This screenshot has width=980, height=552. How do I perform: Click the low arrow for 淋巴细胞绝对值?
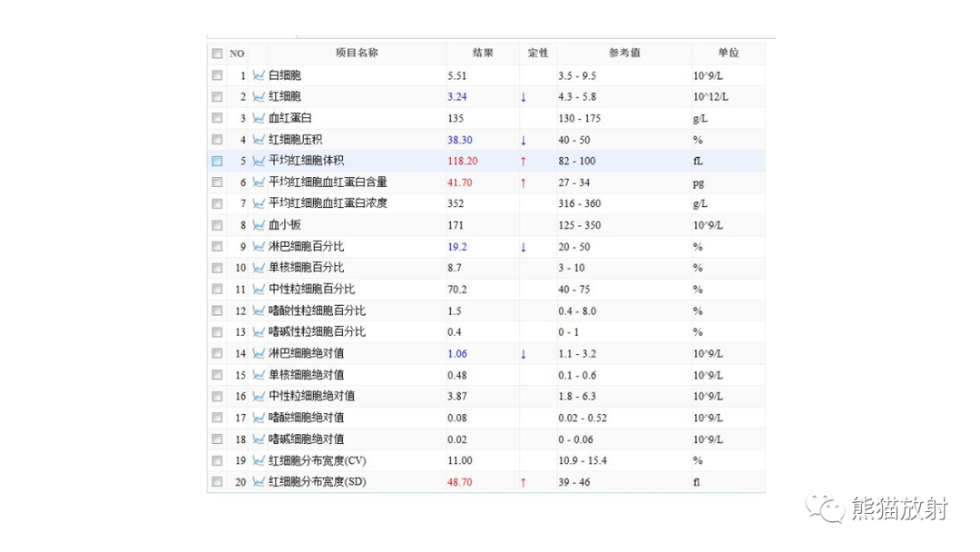click(x=524, y=354)
